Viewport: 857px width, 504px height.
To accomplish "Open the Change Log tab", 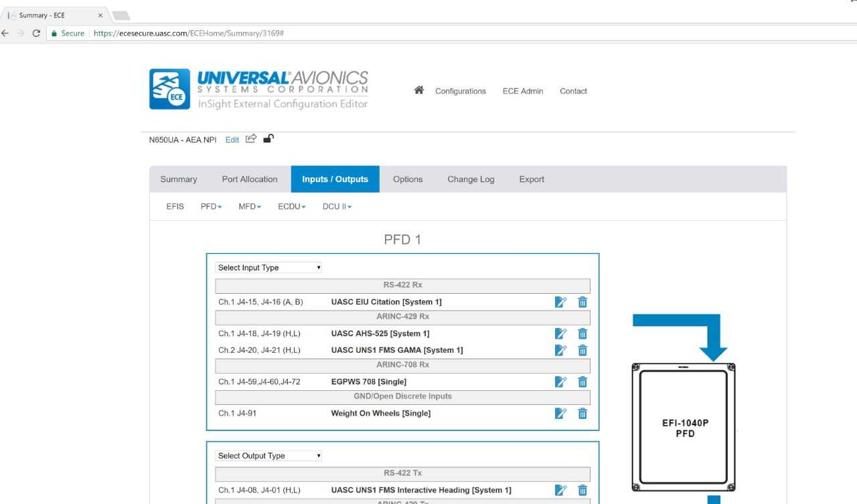I will (471, 179).
